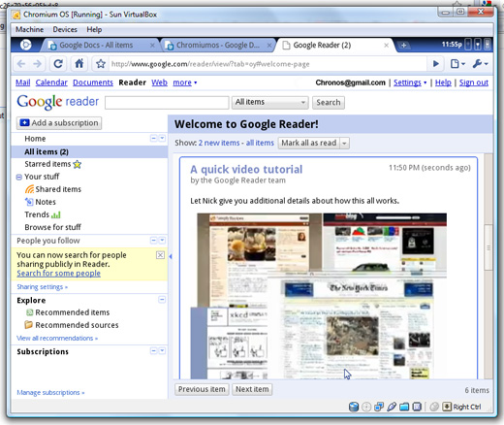Open a new tab with plus button
Viewport: 504px width, 425px height.
click(x=403, y=45)
